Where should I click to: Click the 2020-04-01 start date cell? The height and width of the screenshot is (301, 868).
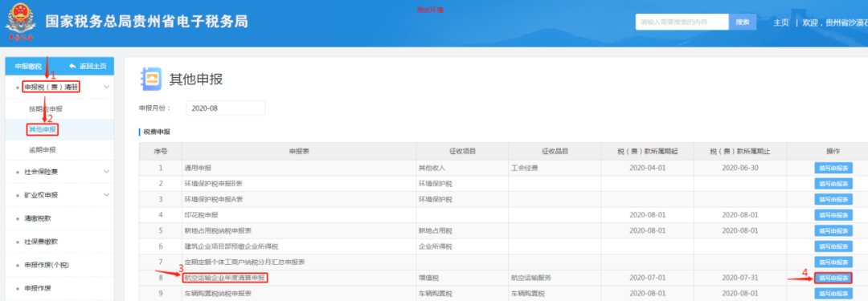coord(647,168)
